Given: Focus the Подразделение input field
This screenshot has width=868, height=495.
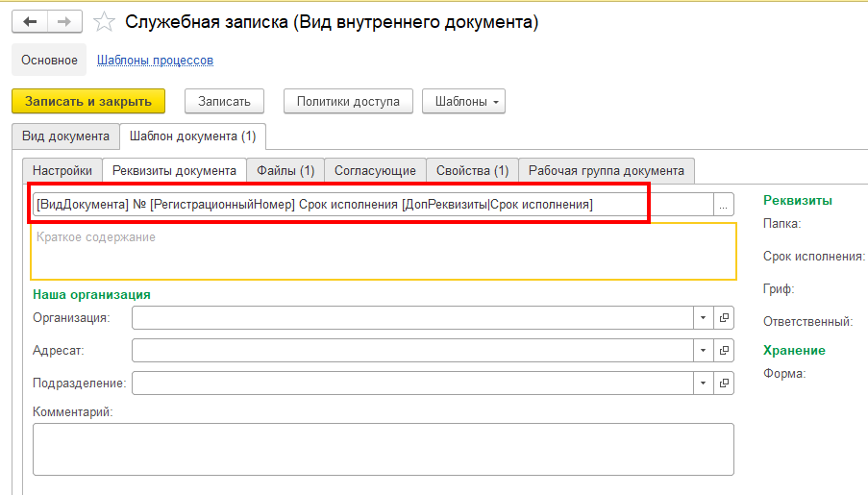Looking at the screenshot, I should [412, 384].
